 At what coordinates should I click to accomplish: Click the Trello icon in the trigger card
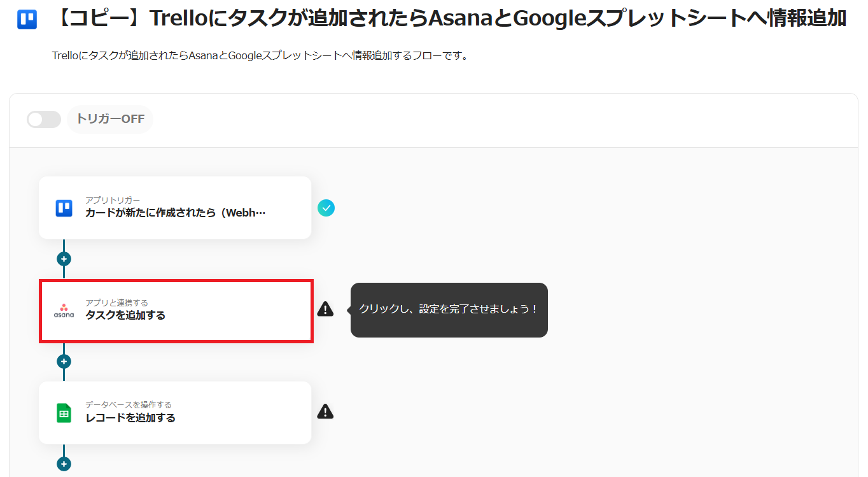[x=64, y=208]
